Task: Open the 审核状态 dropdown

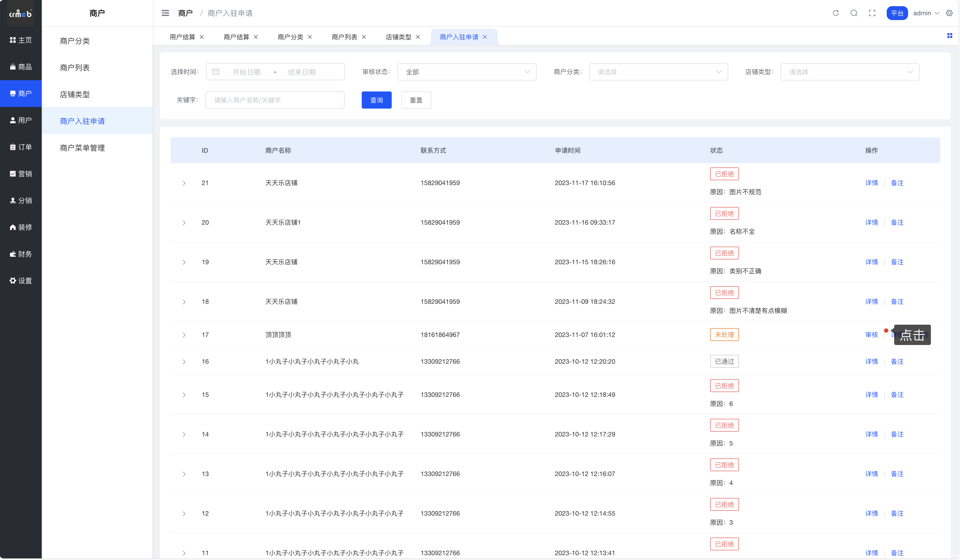Action: point(467,72)
